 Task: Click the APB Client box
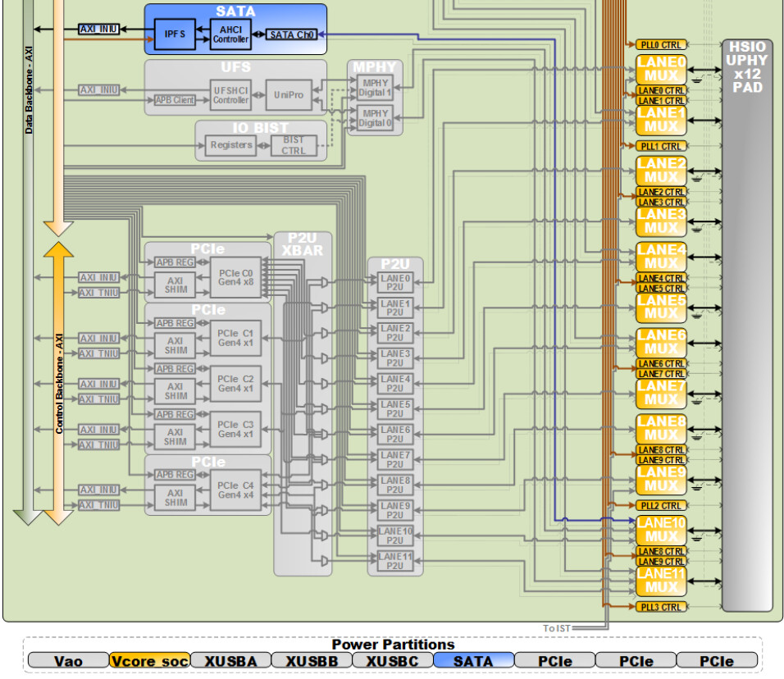(175, 100)
